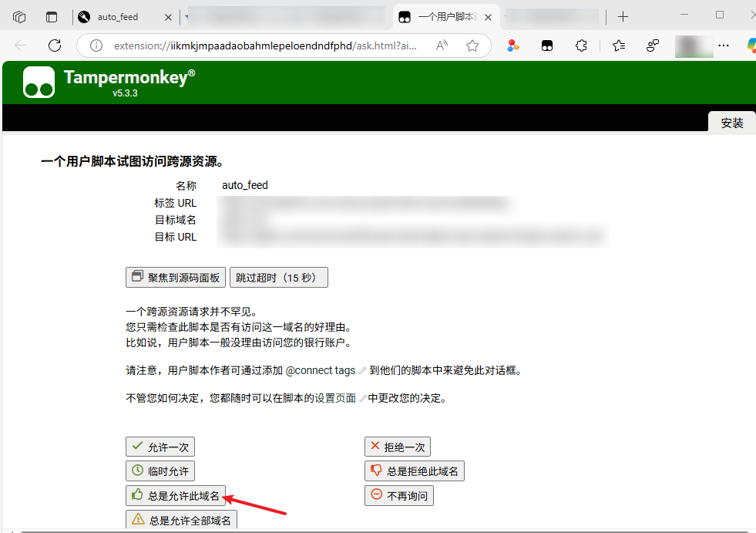Click the Read aloud icon in address bar

442,46
